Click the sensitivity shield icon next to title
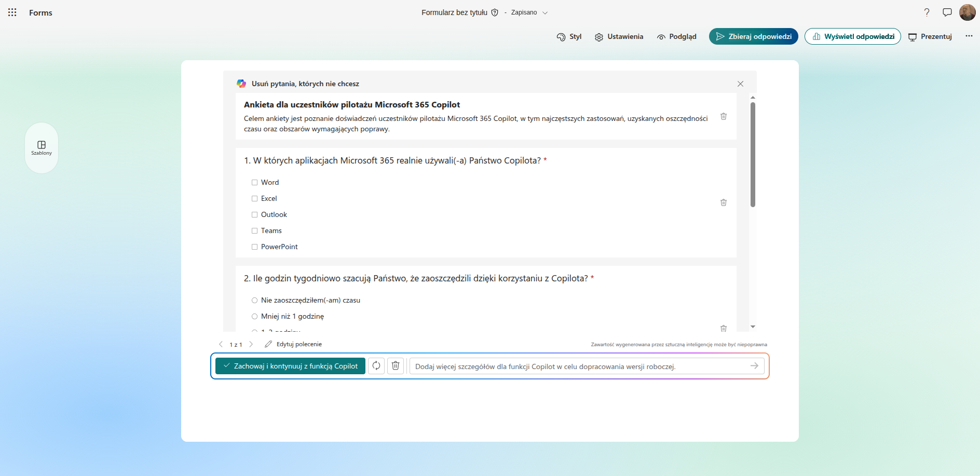The image size is (980, 476). coord(495,12)
